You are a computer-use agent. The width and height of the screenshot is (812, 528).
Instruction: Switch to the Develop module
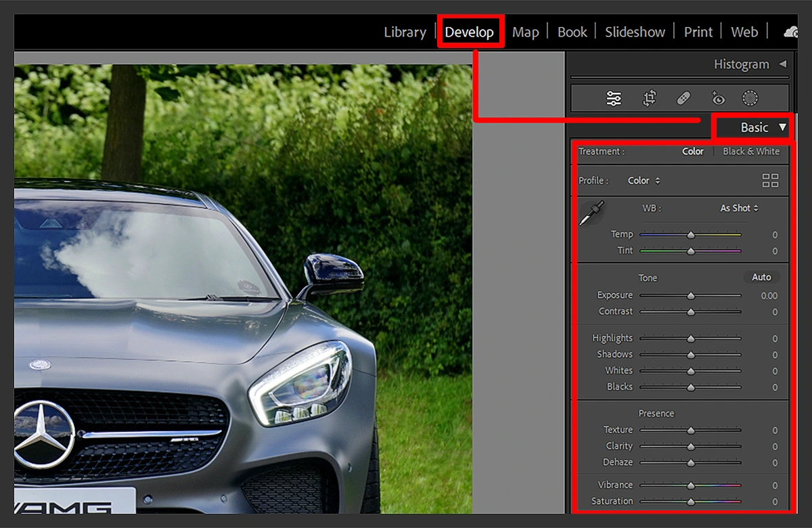[470, 32]
